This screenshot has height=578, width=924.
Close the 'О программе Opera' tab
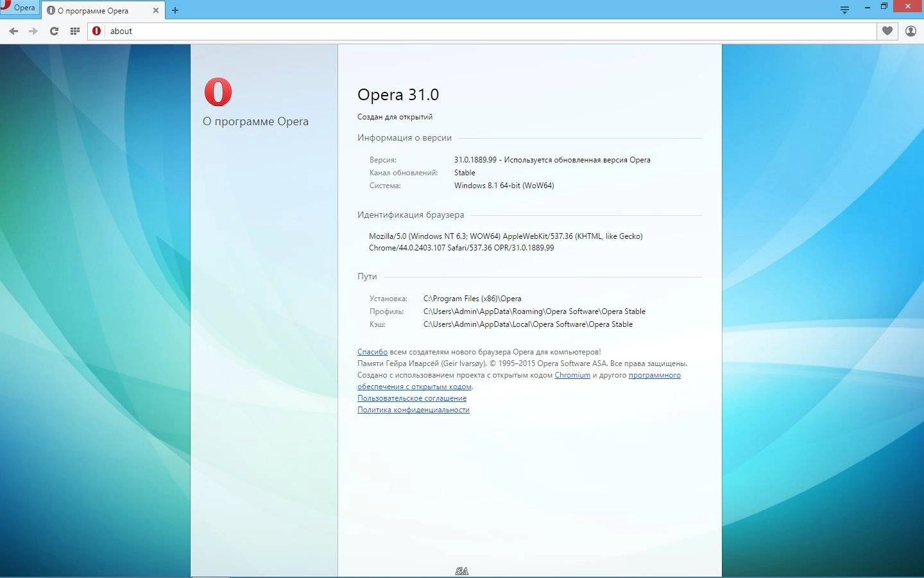tap(155, 10)
